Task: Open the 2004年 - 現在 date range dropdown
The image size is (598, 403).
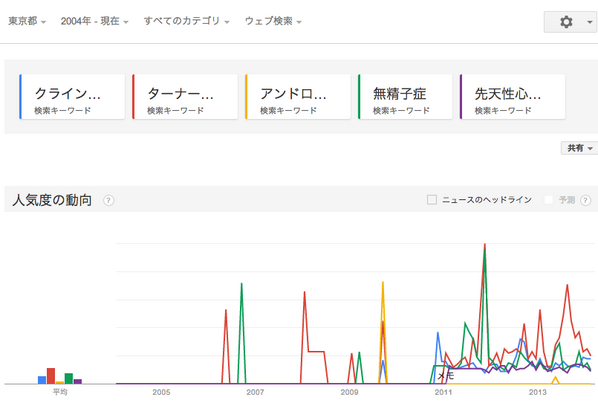Action: click(x=94, y=21)
